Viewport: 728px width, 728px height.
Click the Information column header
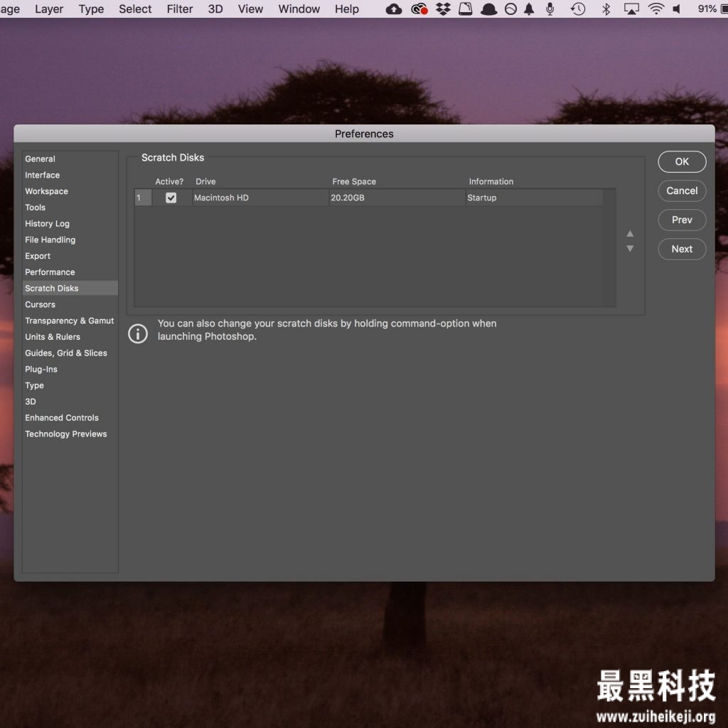point(491,181)
